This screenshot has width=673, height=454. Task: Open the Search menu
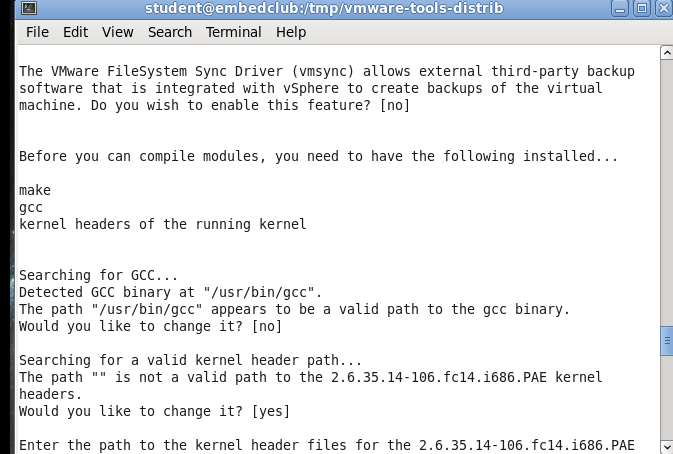point(170,32)
